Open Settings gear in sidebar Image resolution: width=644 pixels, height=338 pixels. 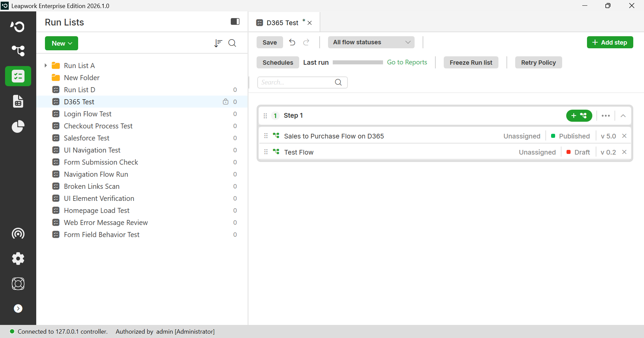(18, 259)
